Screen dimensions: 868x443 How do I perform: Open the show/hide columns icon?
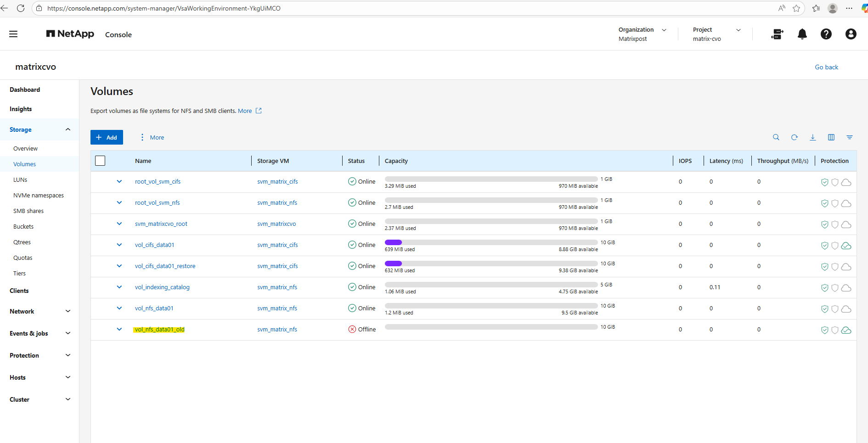coord(831,137)
